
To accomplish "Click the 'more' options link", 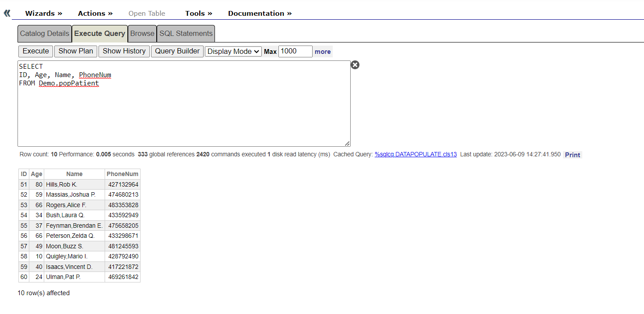I will click(x=323, y=52).
